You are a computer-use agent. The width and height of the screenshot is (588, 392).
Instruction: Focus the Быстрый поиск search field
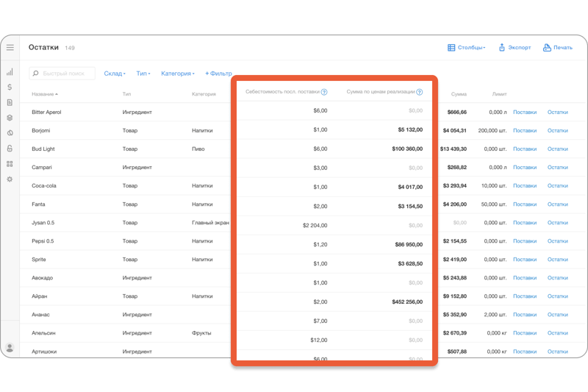point(62,73)
